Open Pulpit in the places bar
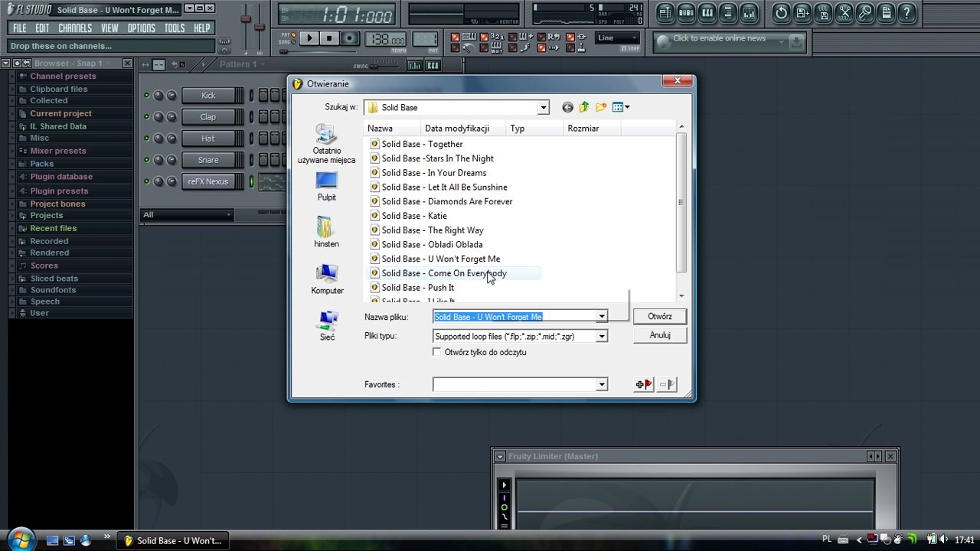 coord(326,187)
